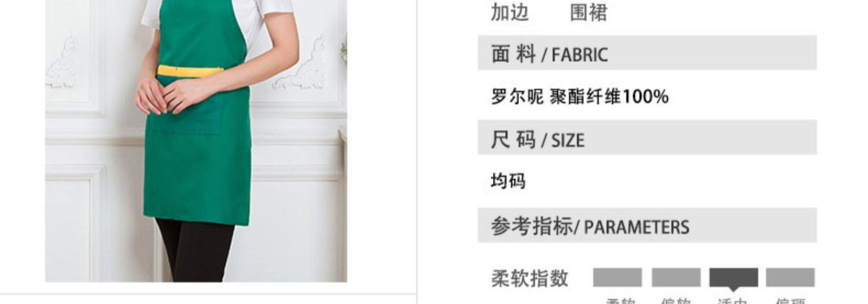Click the fourth gray softness index block
Screen dimensions: 868x304
[790, 277]
